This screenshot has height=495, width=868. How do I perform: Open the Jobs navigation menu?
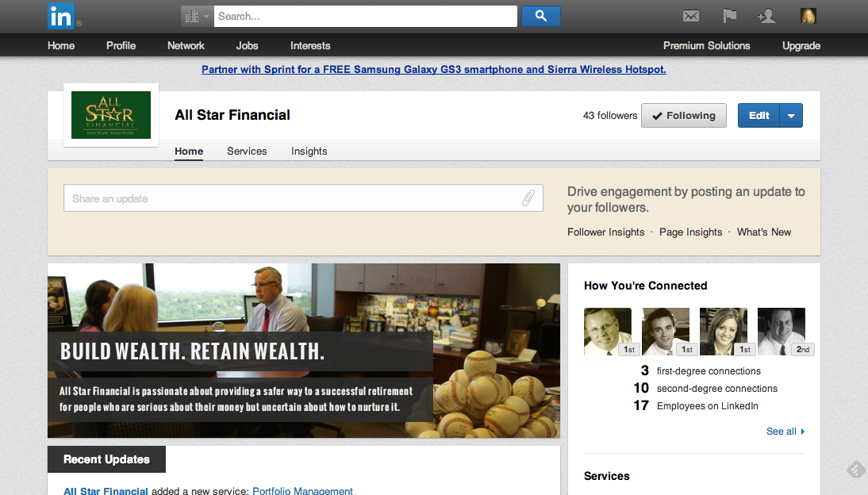(x=247, y=45)
